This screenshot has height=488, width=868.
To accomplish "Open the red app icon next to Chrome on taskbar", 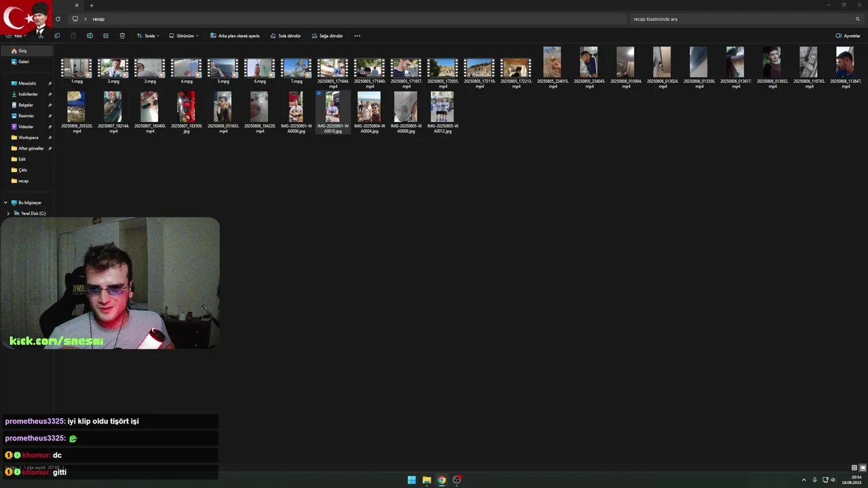I will (457, 480).
